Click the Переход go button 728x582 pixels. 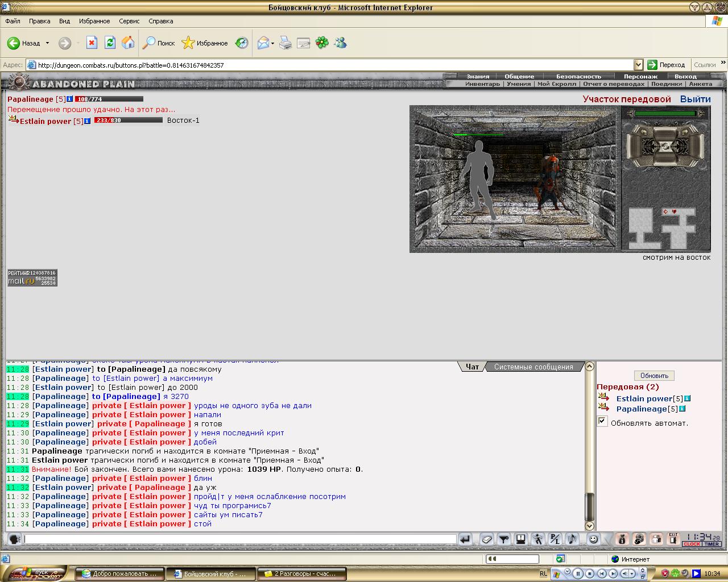[667, 65]
